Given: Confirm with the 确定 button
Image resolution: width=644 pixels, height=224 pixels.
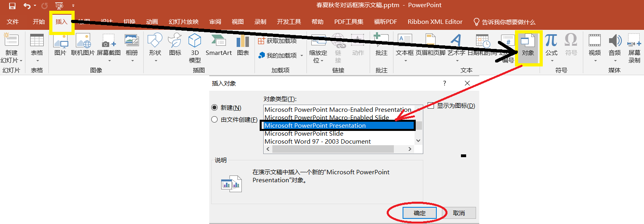Looking at the screenshot, I should (x=420, y=213).
